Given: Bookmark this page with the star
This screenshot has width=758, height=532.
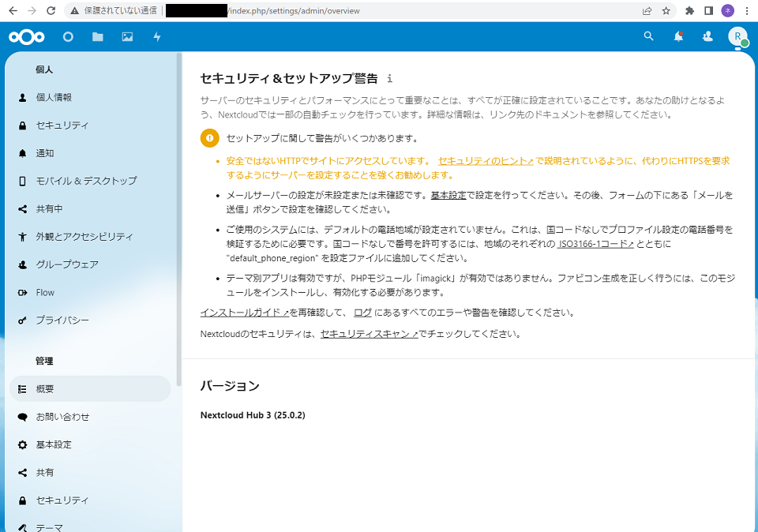Looking at the screenshot, I should pyautogui.click(x=666, y=10).
